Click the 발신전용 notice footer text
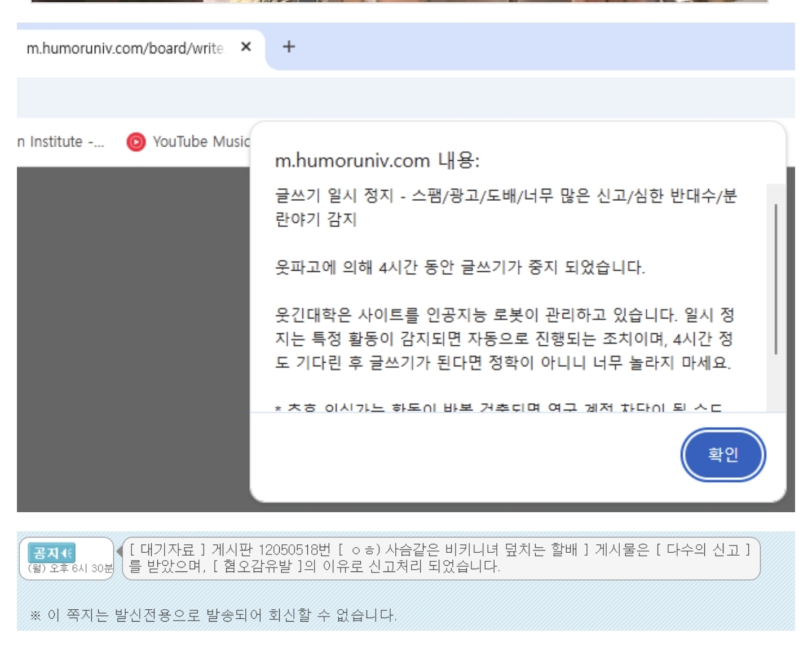This screenshot has width=812, height=647. pyautogui.click(x=214, y=615)
